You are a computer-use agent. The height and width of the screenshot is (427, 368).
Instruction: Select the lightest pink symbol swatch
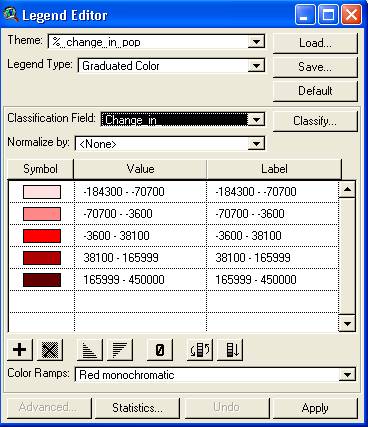coord(42,192)
